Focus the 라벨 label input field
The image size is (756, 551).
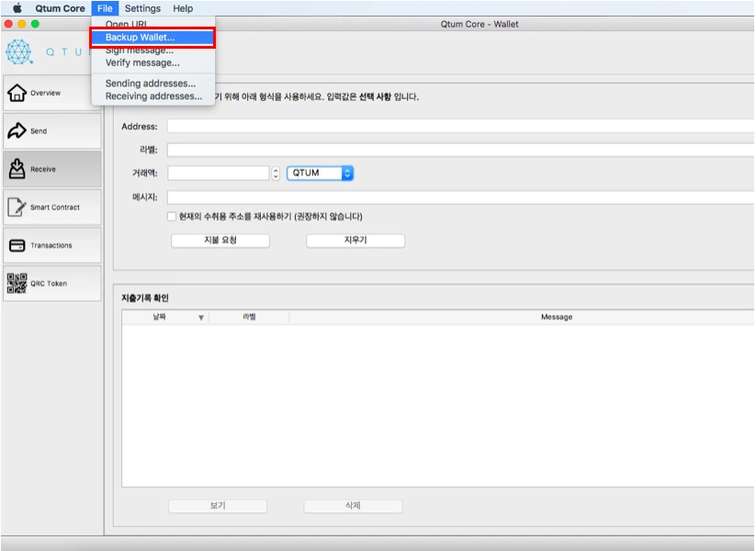click(x=461, y=150)
